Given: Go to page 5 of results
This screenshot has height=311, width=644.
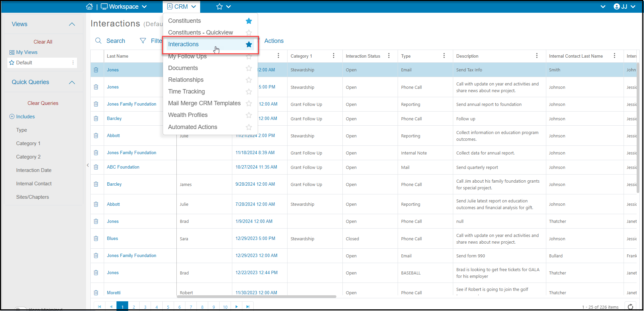Looking at the screenshot, I should [168, 307].
